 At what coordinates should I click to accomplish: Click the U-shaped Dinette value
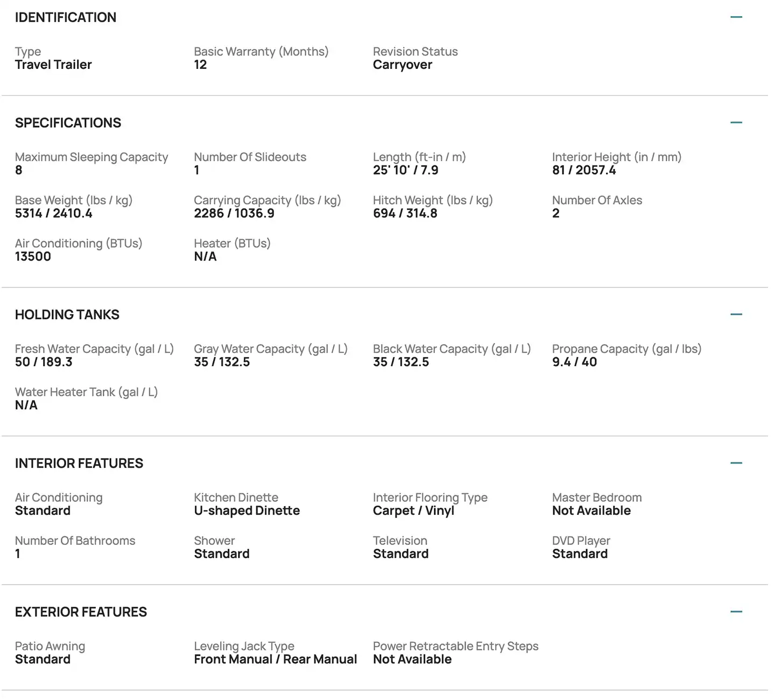pyautogui.click(x=247, y=510)
